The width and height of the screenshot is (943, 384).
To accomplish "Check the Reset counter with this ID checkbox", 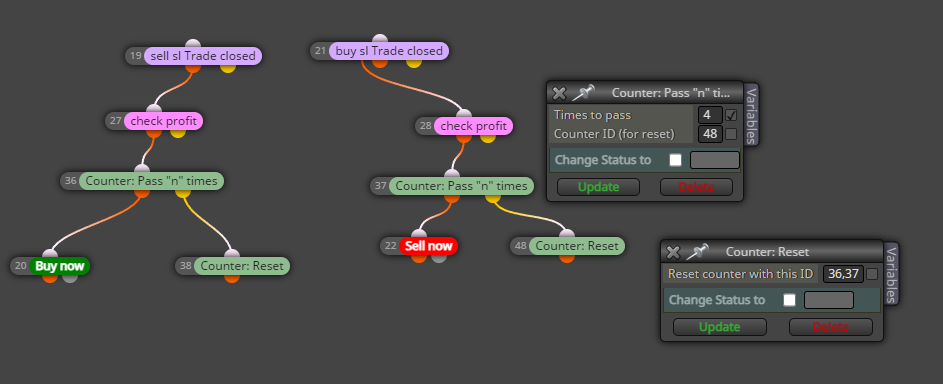I will (x=872, y=274).
